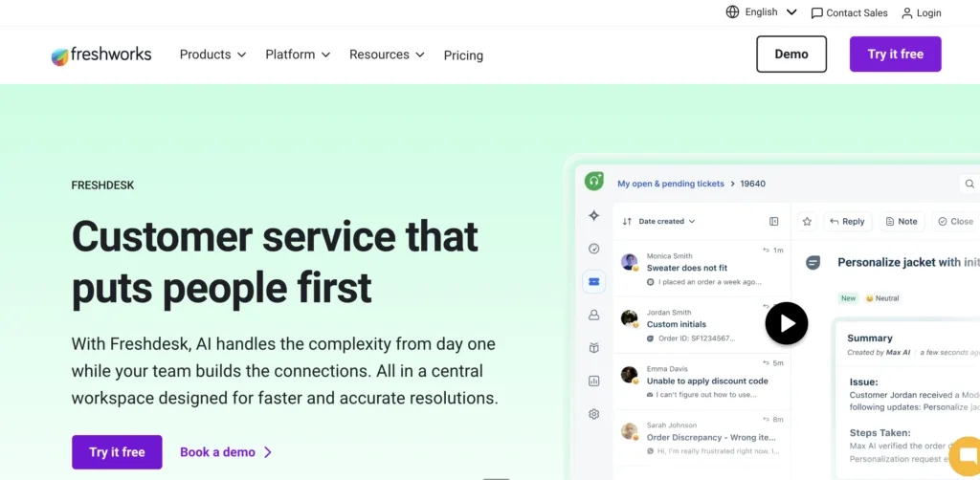Click the globe language icon
Viewport: 980px width, 480px height.
coord(732,11)
